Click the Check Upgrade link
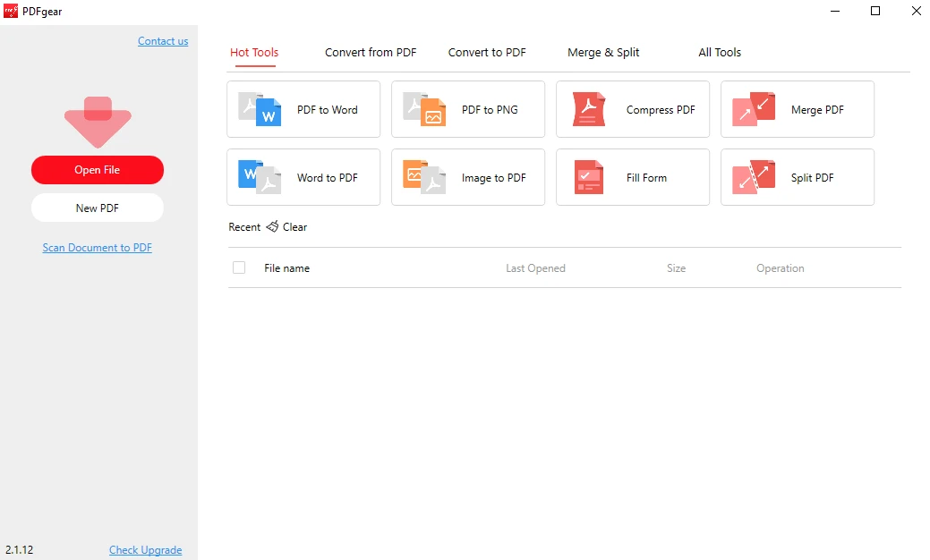Screen dimensions: 930x560 click(145, 550)
